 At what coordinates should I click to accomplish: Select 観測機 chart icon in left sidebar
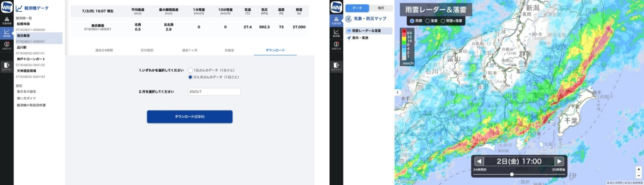click(x=7, y=33)
